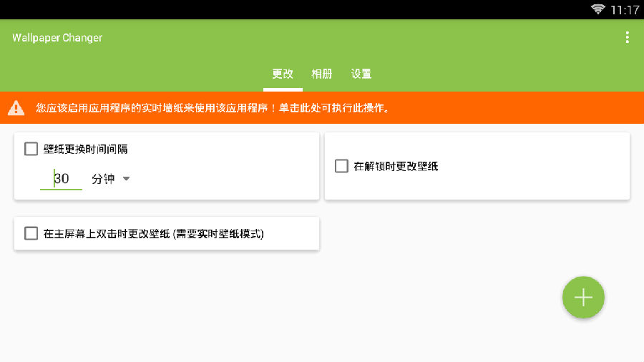Check the Wi-Fi status icon
This screenshot has width=644, height=362.
[597, 9]
